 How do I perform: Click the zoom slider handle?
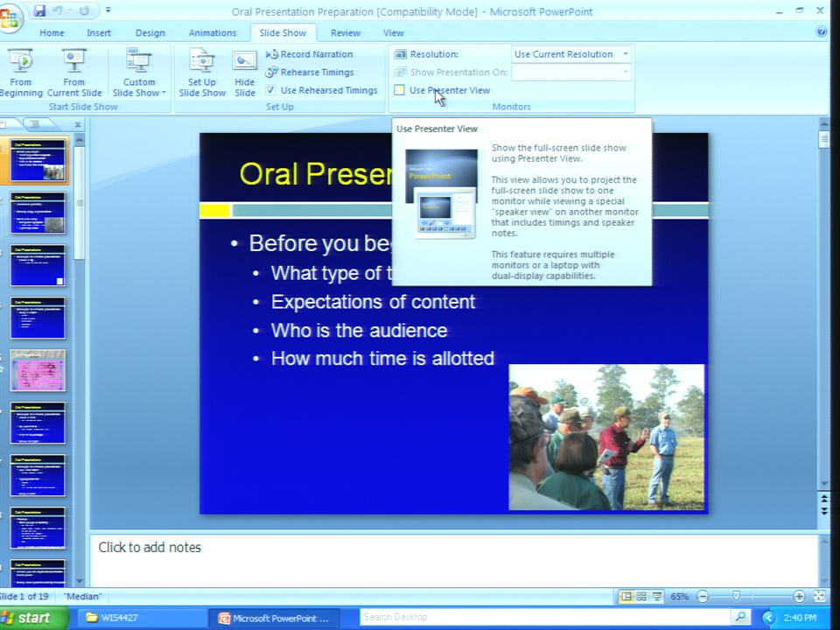(x=736, y=596)
